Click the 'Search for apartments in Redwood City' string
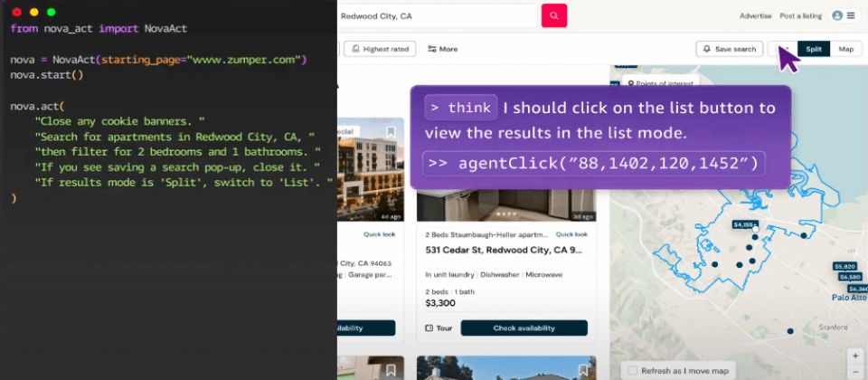Image resolution: width=868 pixels, height=380 pixels. (175, 137)
